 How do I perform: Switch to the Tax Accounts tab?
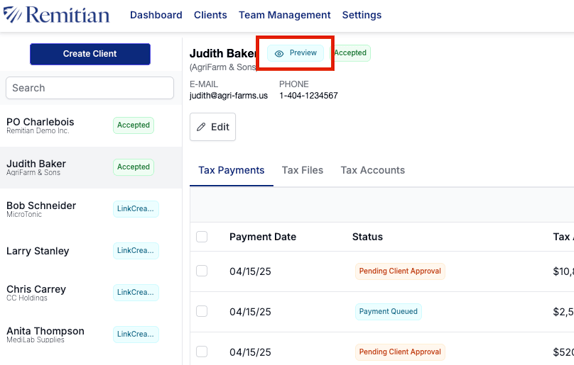(x=373, y=170)
